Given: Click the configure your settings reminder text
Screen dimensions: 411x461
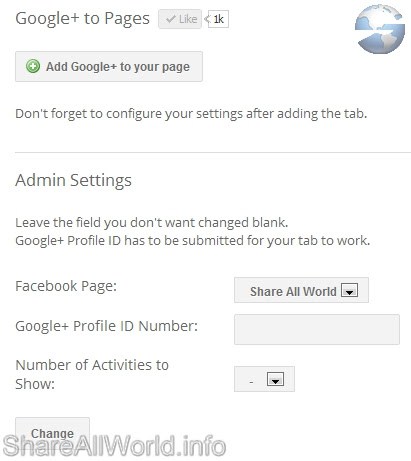Looking at the screenshot, I should 191,114.
